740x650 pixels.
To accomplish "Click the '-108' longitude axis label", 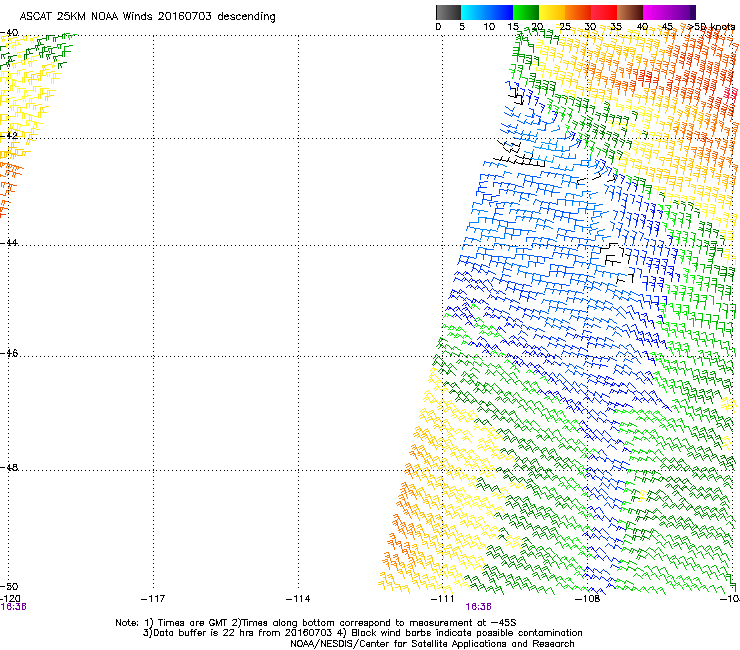I will pos(588,599).
